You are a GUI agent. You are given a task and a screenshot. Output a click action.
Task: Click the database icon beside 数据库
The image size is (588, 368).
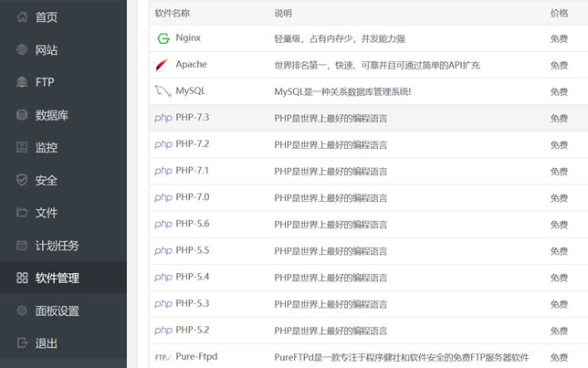[x=22, y=115]
